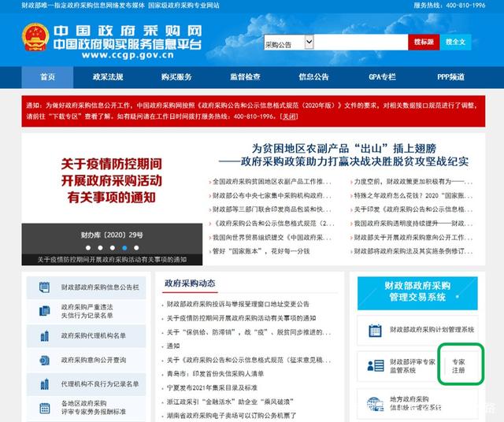
Task: Open the PPP频道 navigation tab
Action: click(450, 77)
